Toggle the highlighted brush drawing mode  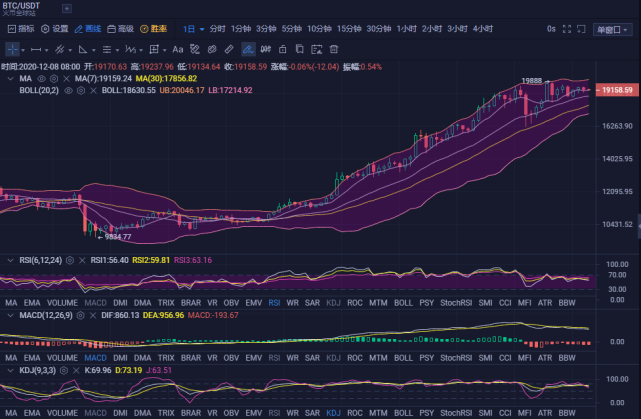pos(248,49)
